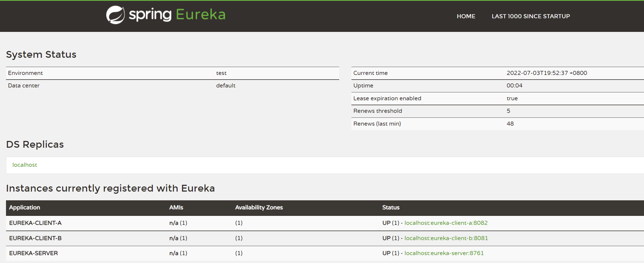Select the Renews threshold label
This screenshot has width=644, height=263.
click(378, 111)
